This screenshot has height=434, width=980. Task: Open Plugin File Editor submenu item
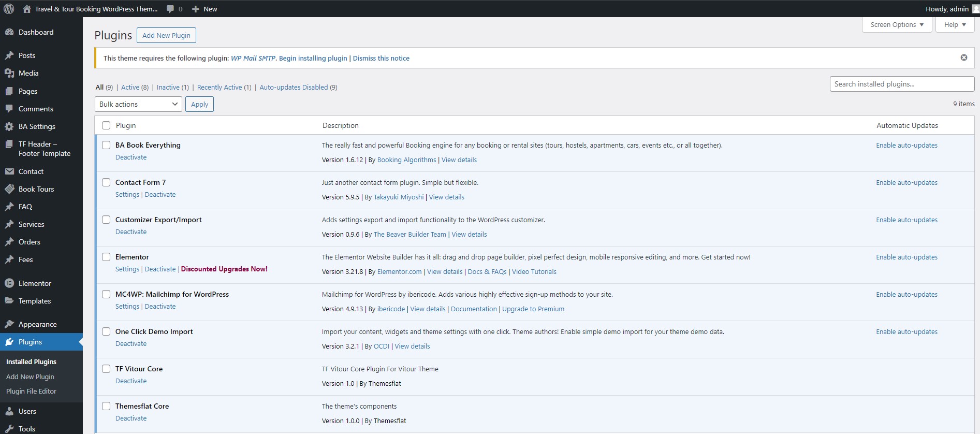pyautogui.click(x=31, y=391)
